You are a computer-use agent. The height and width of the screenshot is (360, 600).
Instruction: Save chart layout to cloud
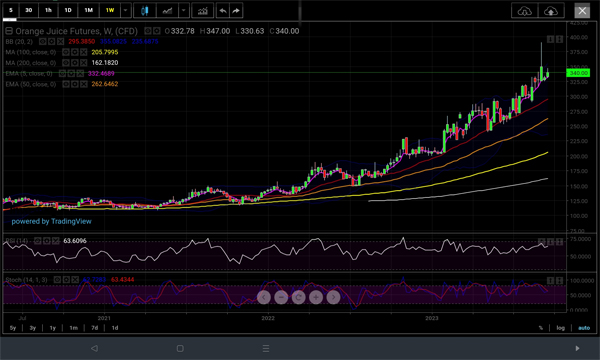(551, 11)
